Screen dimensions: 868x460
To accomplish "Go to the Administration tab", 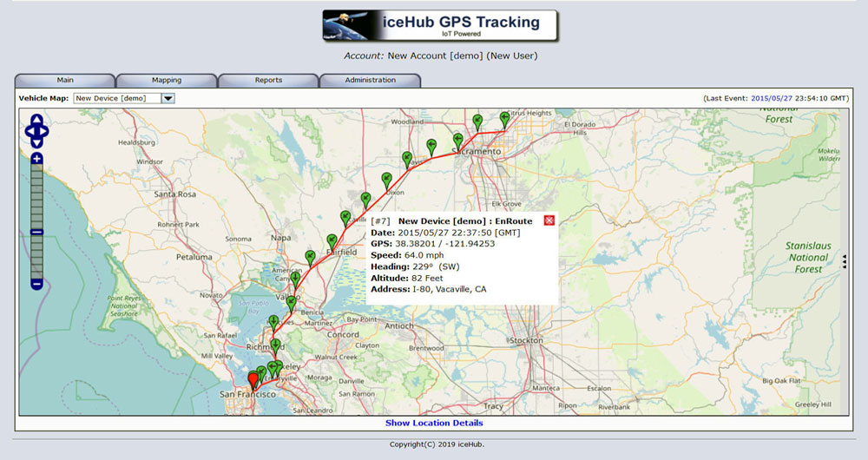I will click(x=371, y=80).
